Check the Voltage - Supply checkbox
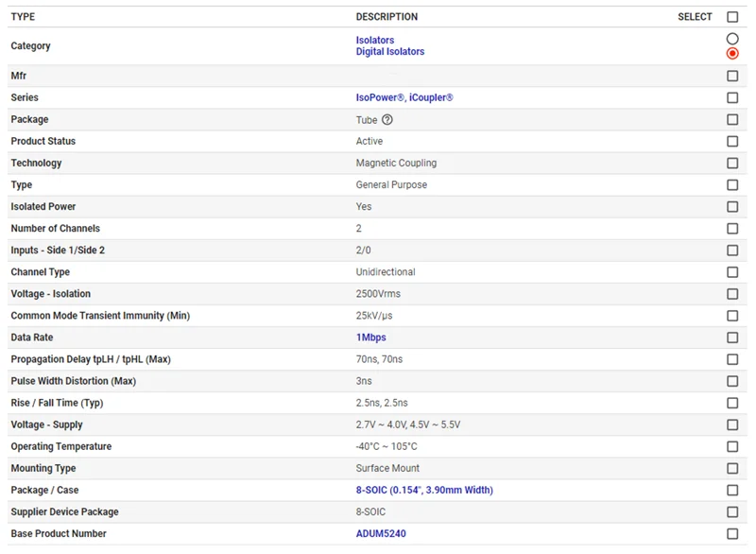756x554 pixels. [x=731, y=424]
